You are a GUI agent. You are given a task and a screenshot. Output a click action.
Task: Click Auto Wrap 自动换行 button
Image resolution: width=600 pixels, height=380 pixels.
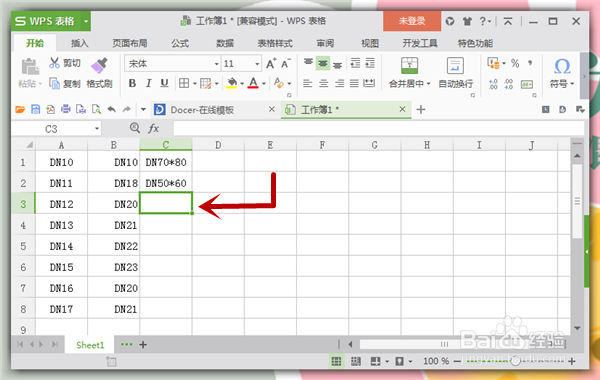[455, 73]
